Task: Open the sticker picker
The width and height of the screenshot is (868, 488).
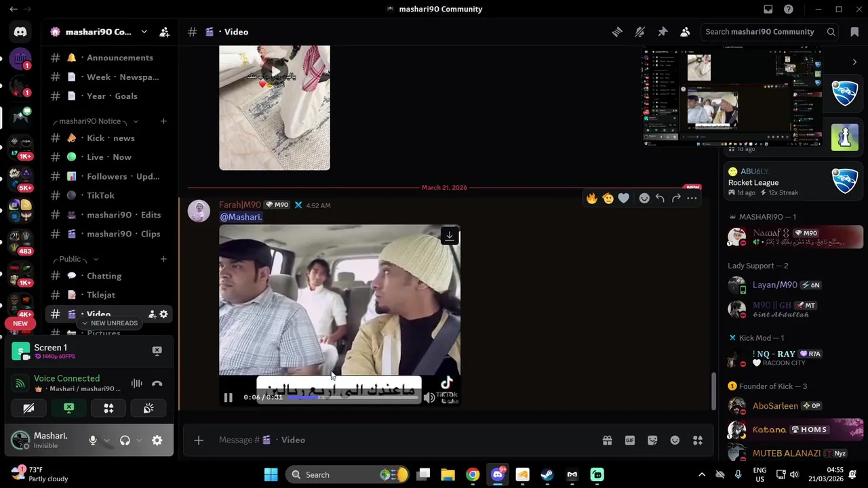Action: (x=652, y=441)
